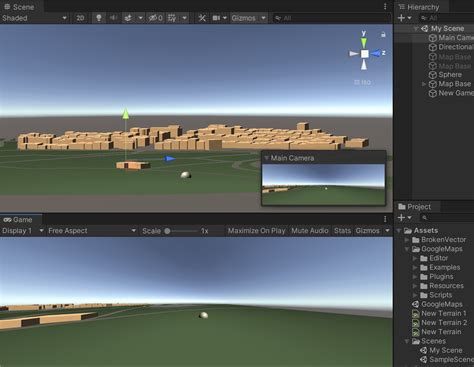
Task: Open the component editor tools icon
Action: click(x=202, y=18)
